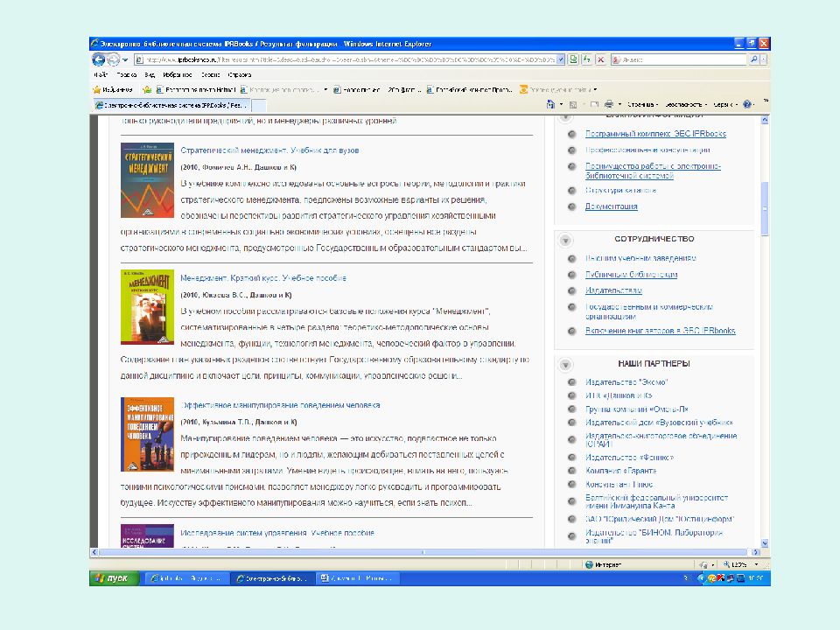Switch to the Word document taskbar button
The image size is (840, 630).
tap(357, 578)
